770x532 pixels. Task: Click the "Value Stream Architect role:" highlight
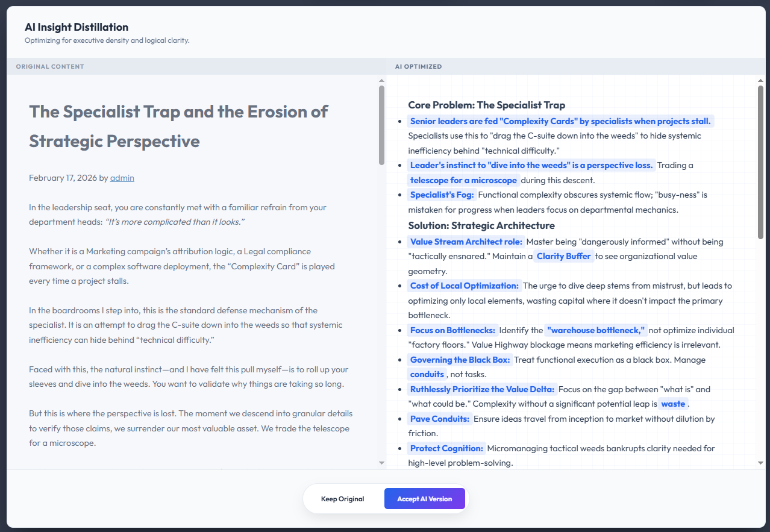click(x=466, y=242)
